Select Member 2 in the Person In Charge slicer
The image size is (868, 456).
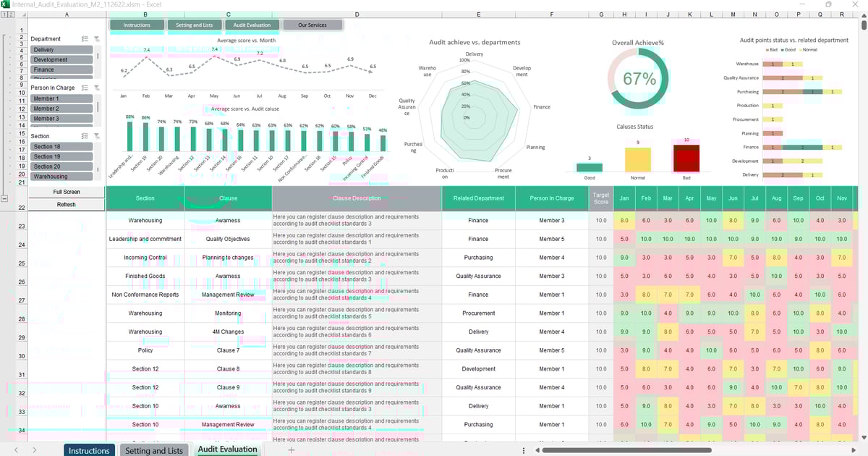(x=62, y=109)
